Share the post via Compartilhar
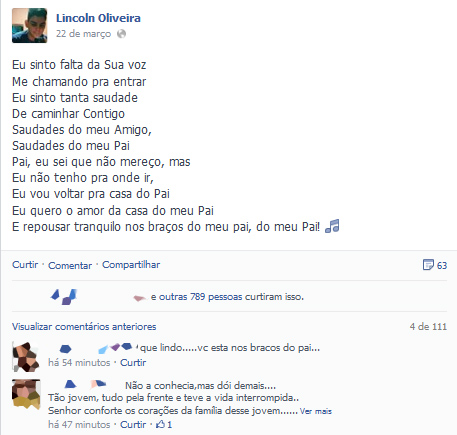457x435 pixels. pyautogui.click(x=131, y=265)
